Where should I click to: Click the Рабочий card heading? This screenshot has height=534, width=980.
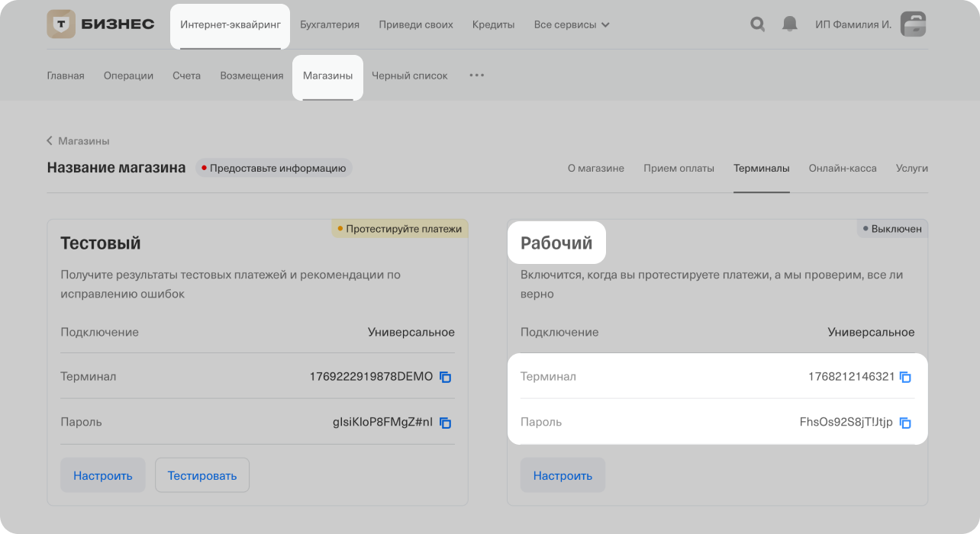(x=556, y=243)
